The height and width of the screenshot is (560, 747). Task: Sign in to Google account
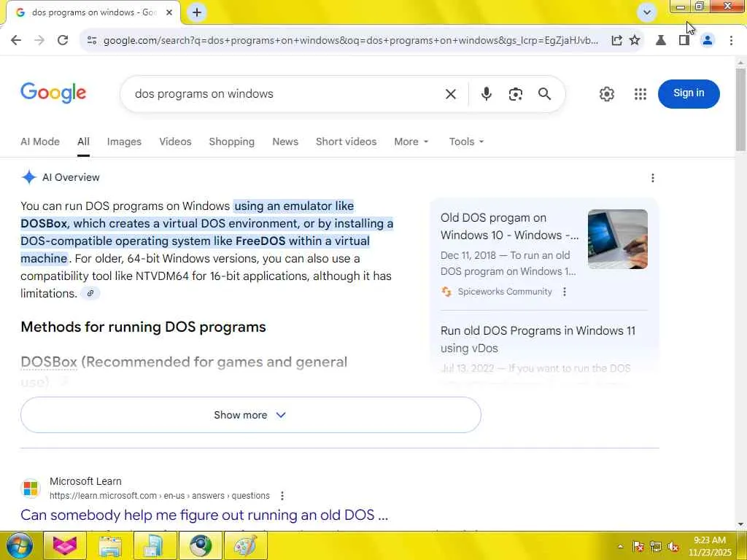point(689,93)
